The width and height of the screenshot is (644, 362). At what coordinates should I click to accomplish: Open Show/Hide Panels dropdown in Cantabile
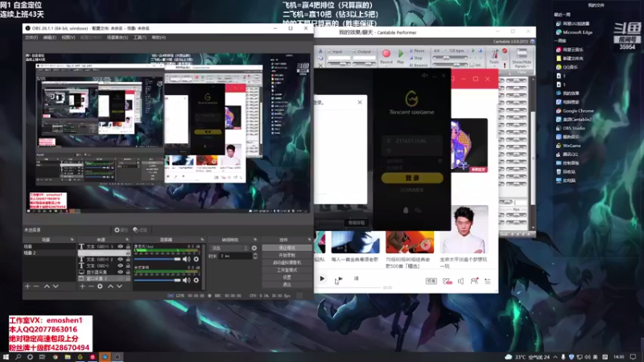tap(521, 58)
